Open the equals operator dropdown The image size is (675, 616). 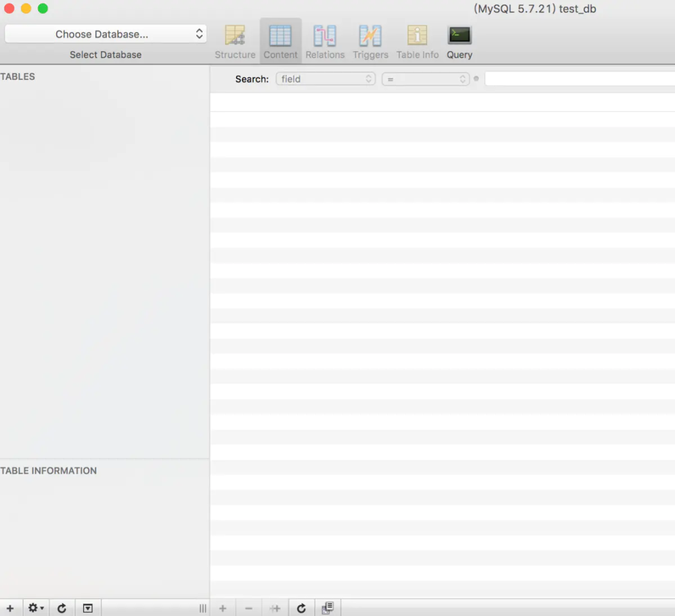(426, 79)
